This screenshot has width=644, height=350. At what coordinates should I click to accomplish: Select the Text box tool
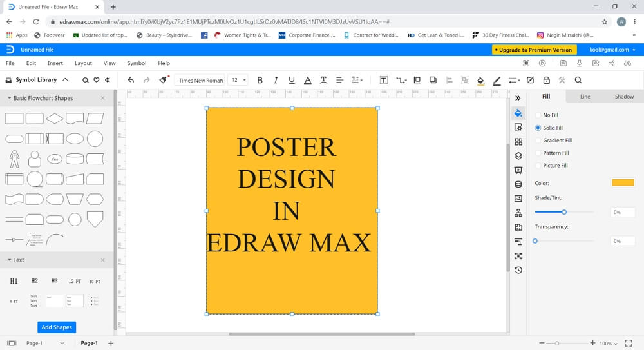pyautogui.click(x=384, y=80)
